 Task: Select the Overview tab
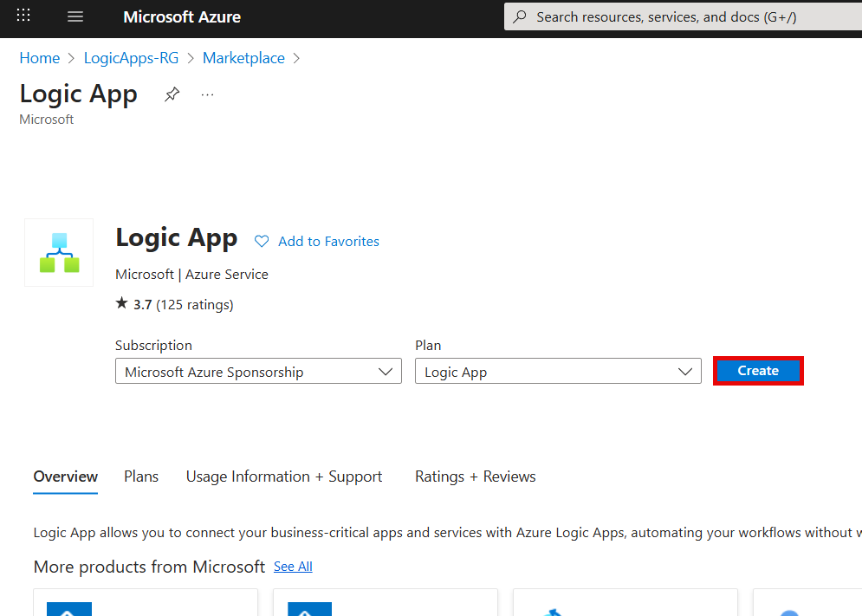(x=66, y=477)
